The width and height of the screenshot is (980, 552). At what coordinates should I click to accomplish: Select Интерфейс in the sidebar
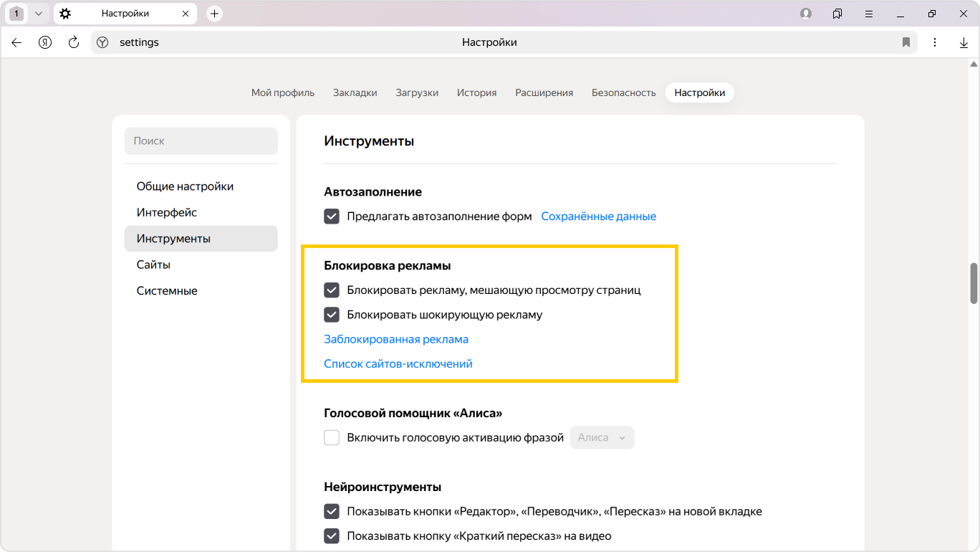167,213
